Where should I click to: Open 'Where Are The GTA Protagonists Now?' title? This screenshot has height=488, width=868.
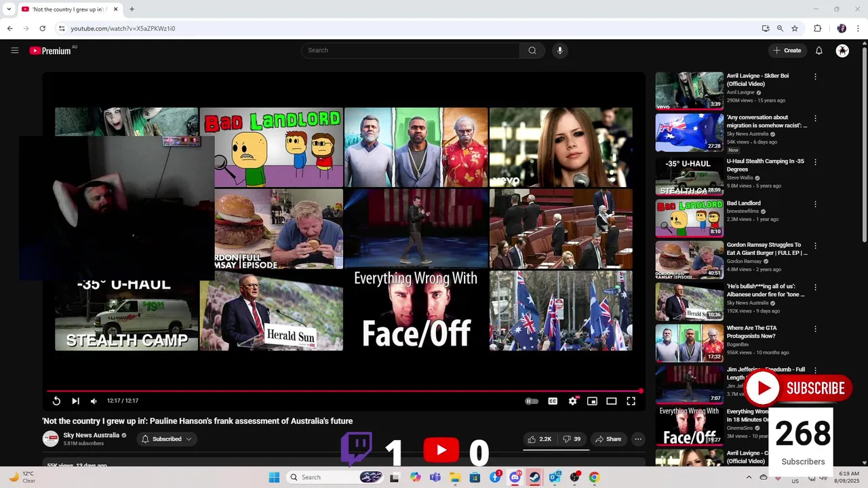pos(751,332)
